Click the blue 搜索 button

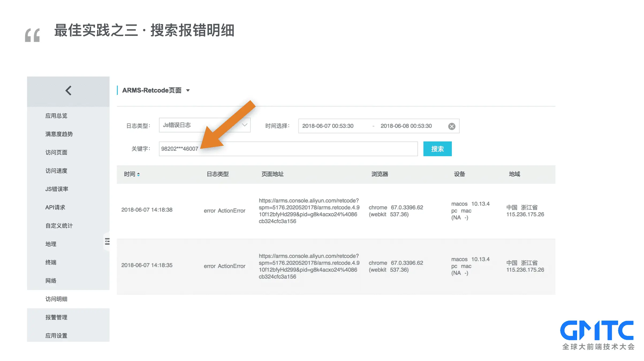(x=437, y=149)
